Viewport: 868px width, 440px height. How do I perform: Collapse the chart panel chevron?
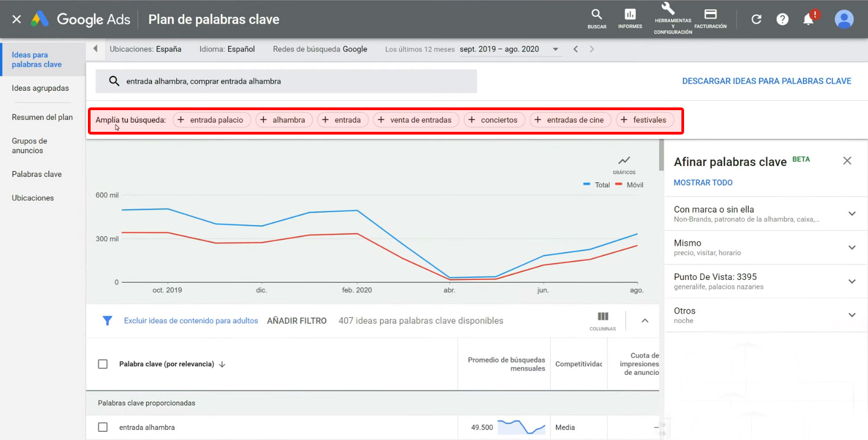point(645,321)
